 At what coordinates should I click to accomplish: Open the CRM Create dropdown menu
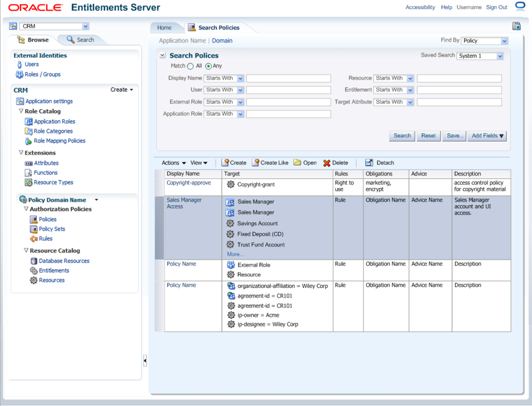point(122,90)
